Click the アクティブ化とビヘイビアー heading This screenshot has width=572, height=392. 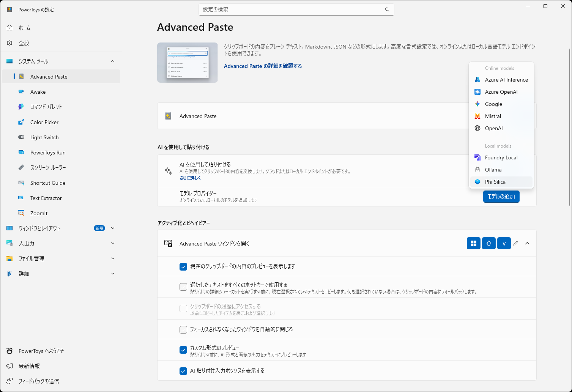click(x=184, y=223)
